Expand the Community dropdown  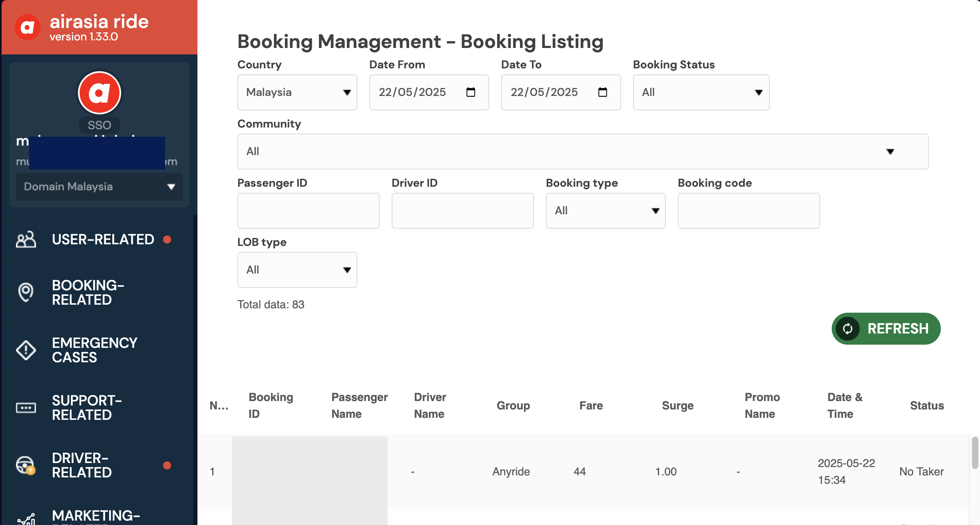(x=583, y=152)
